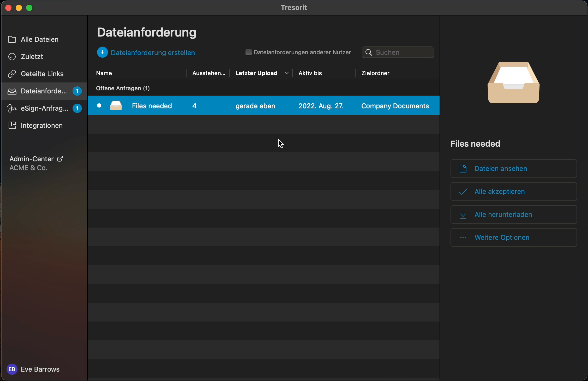Click the Zuletzt clock icon
This screenshot has width=588, height=381.
[12, 57]
